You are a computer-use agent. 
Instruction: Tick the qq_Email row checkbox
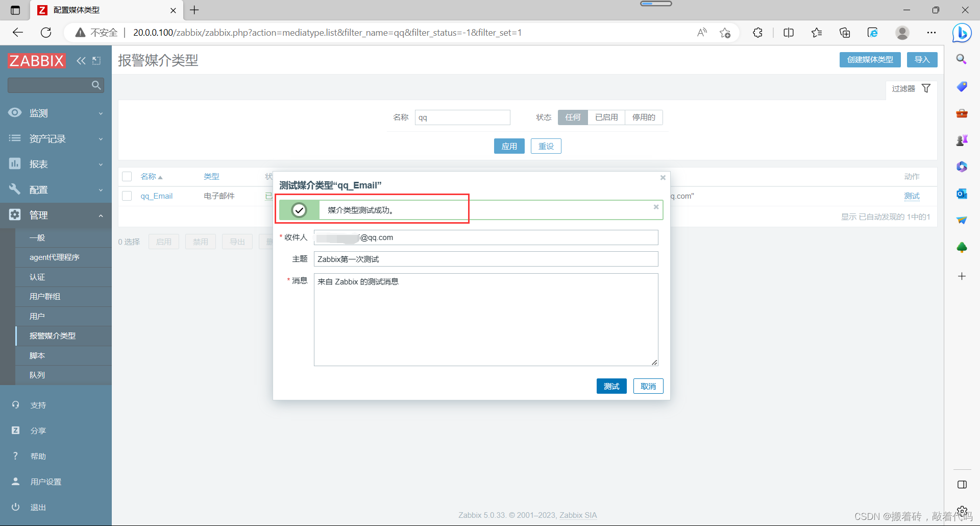[x=127, y=196]
